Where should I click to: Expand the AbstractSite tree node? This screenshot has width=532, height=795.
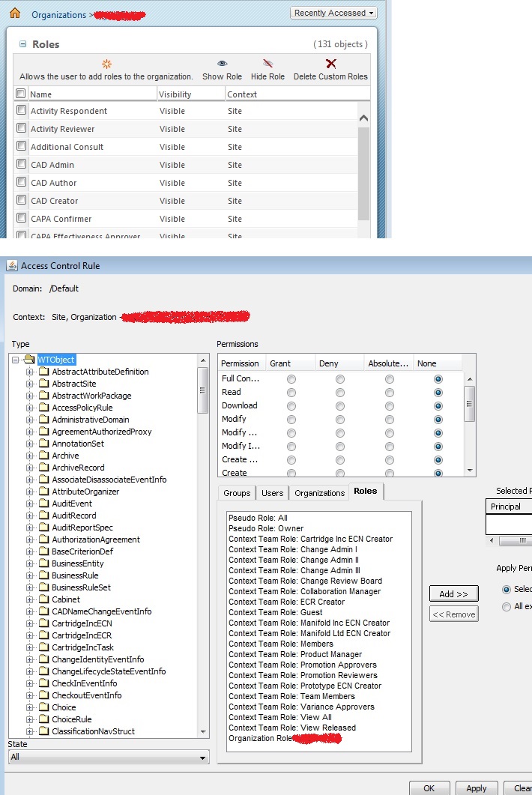pyautogui.click(x=30, y=384)
